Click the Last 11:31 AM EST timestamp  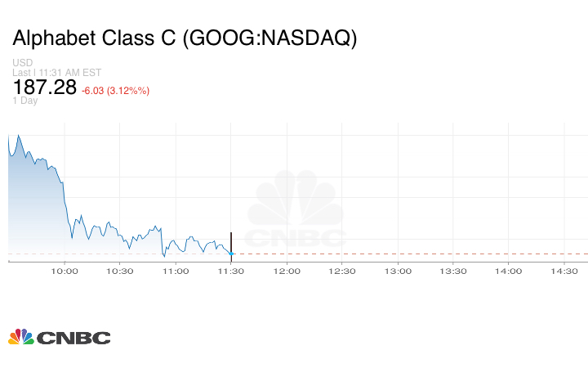coord(54,73)
